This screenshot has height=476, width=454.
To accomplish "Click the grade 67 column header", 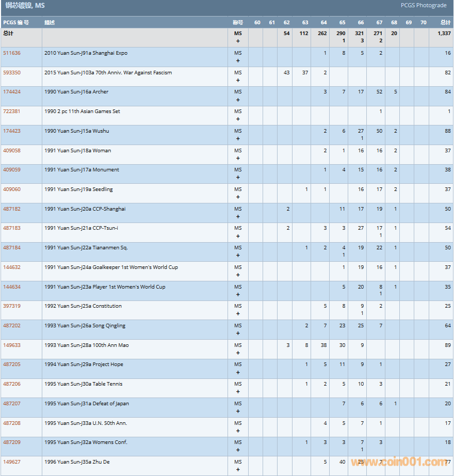I will point(379,23).
